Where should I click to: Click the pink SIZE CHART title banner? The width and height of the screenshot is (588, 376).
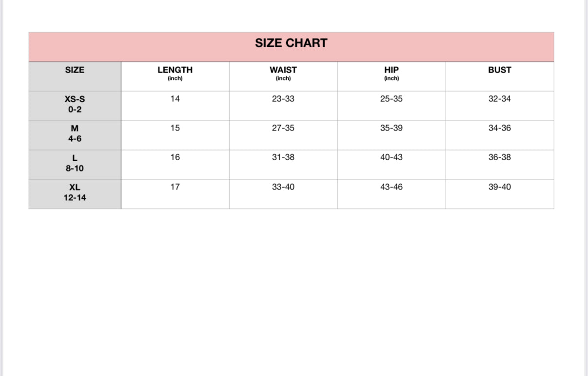[x=291, y=43]
